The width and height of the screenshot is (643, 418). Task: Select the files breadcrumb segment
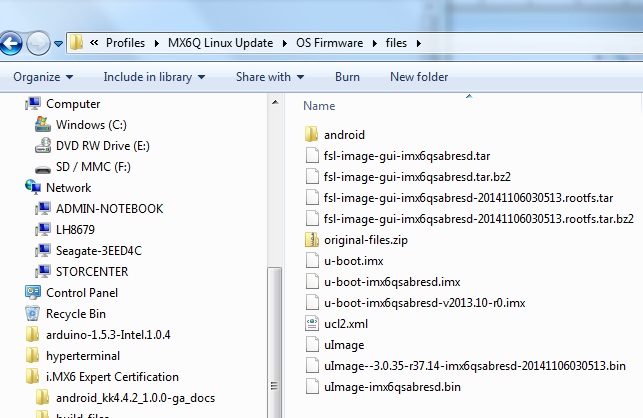[396, 43]
